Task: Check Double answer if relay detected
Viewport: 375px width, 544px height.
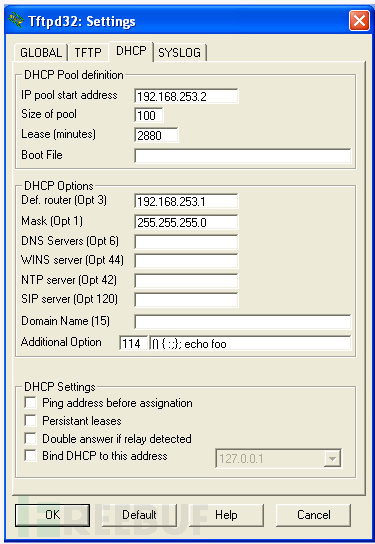Action: (x=31, y=438)
